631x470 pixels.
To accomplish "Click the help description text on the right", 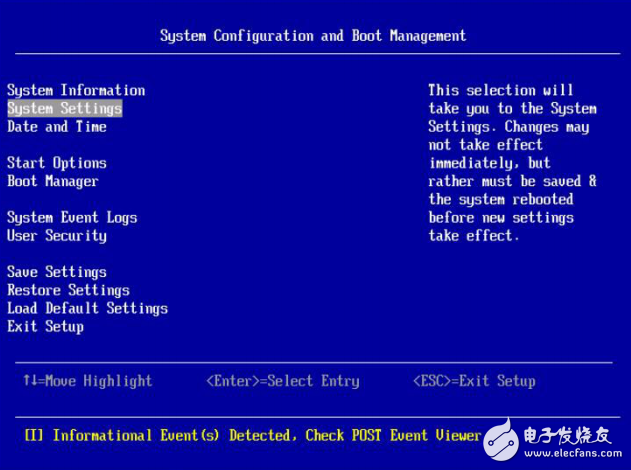I will pyautogui.click(x=512, y=163).
